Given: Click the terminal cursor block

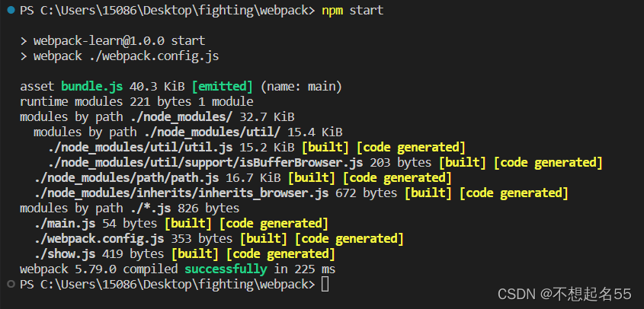Looking at the screenshot, I should [325, 285].
